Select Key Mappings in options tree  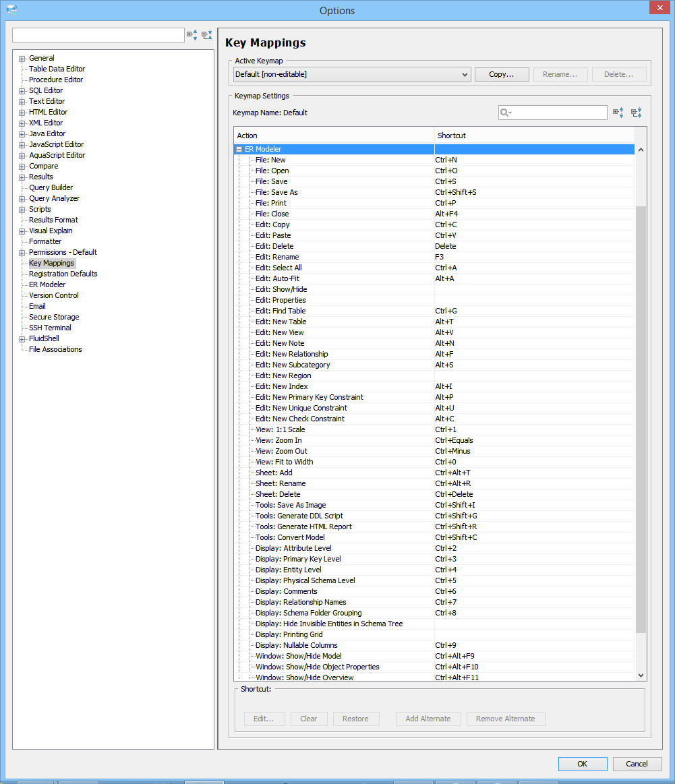(x=51, y=263)
